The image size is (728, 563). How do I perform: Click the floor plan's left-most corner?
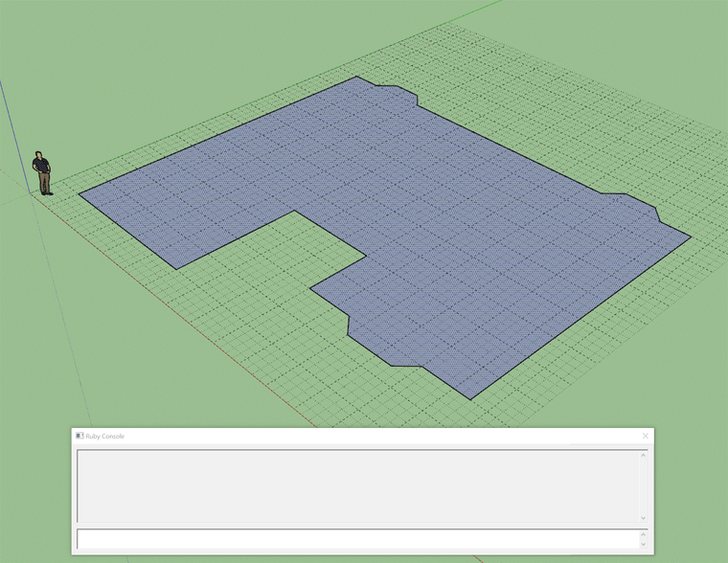pyautogui.click(x=79, y=193)
